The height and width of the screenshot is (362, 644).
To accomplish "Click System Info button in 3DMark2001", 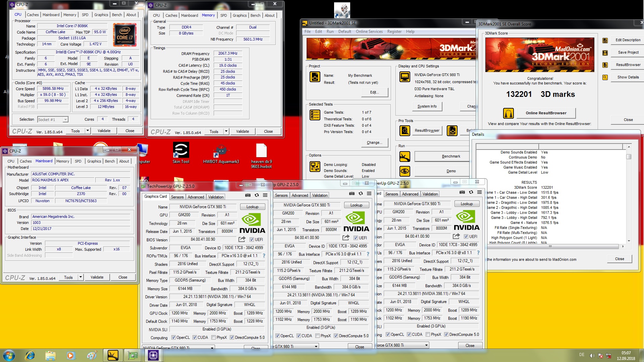I will click(427, 106).
